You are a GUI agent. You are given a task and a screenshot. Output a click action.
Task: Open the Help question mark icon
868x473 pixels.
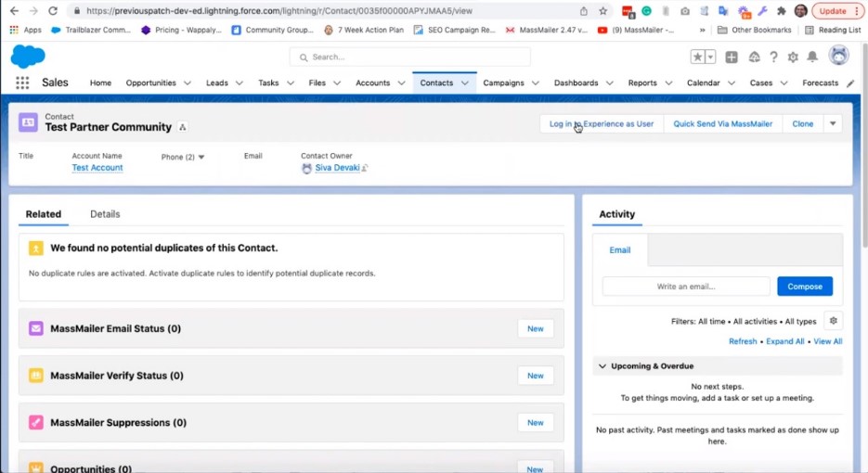coord(773,57)
